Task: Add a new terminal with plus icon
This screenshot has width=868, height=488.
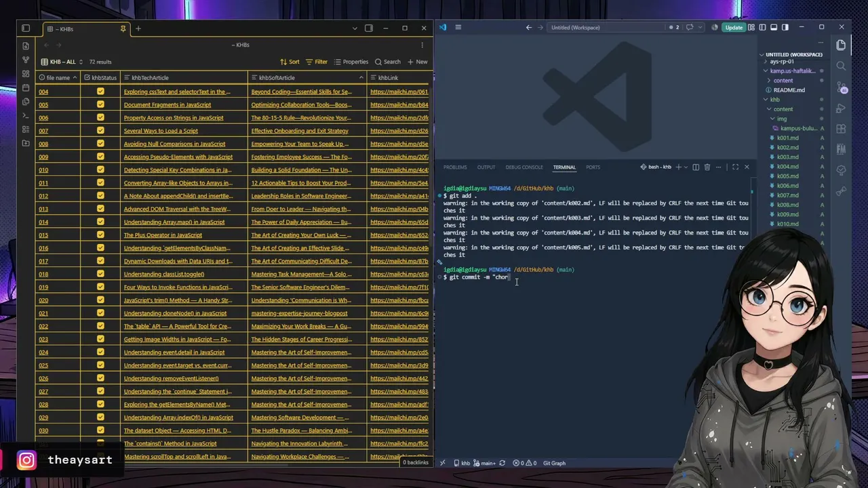Action: pyautogui.click(x=678, y=167)
